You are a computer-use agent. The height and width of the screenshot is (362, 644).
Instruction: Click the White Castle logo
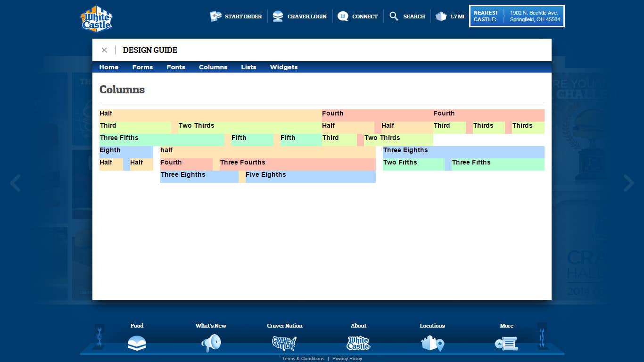tap(96, 19)
